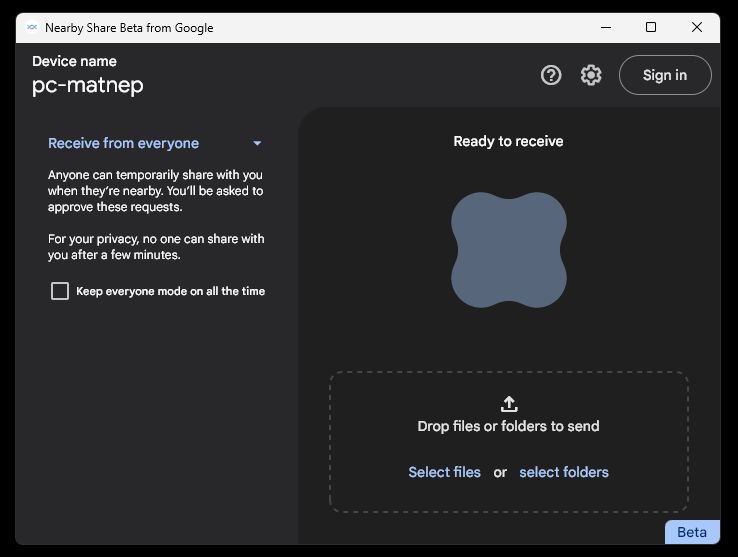Click the 'Anyone can temporarily share' description
The image size is (738, 557).
click(x=155, y=191)
